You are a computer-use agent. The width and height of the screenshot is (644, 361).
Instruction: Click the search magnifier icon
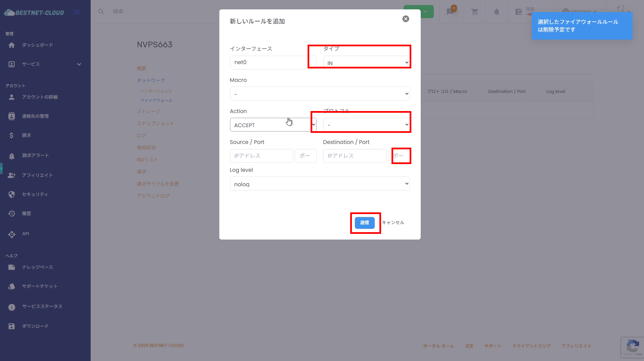[x=101, y=12]
